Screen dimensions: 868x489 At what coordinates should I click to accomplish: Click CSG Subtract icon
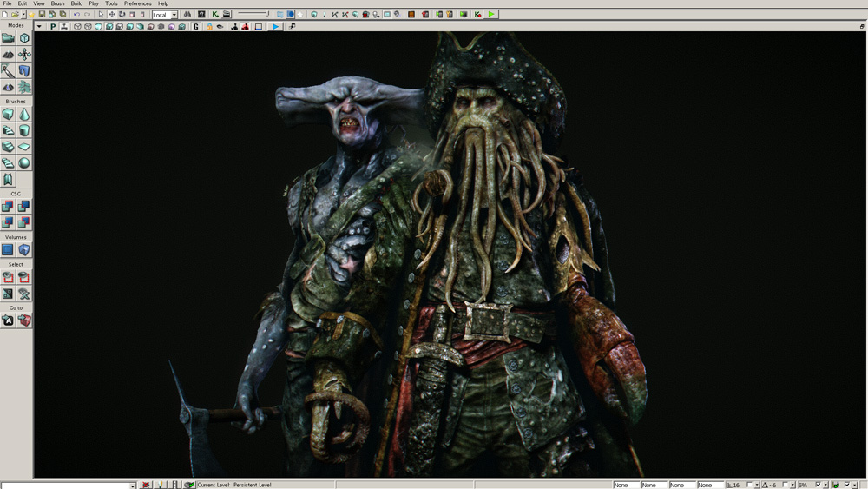click(x=24, y=206)
